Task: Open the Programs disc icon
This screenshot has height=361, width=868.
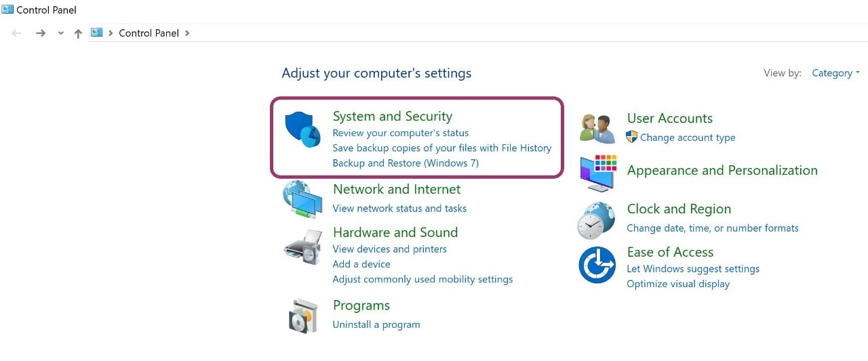Action: coord(302,316)
